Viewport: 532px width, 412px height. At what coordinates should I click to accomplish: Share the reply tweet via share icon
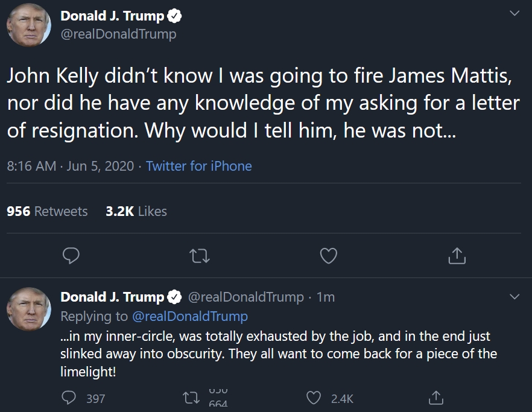435,398
